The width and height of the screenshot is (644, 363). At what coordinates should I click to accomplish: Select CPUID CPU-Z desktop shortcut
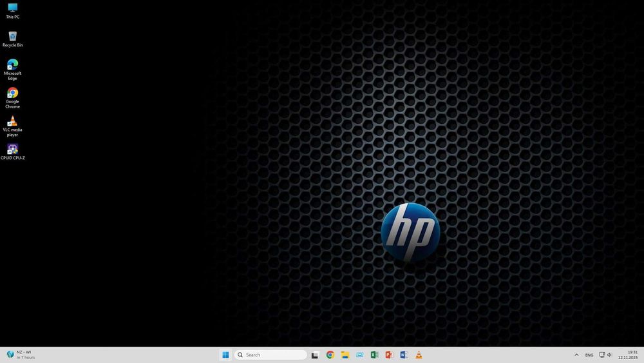[x=12, y=152]
